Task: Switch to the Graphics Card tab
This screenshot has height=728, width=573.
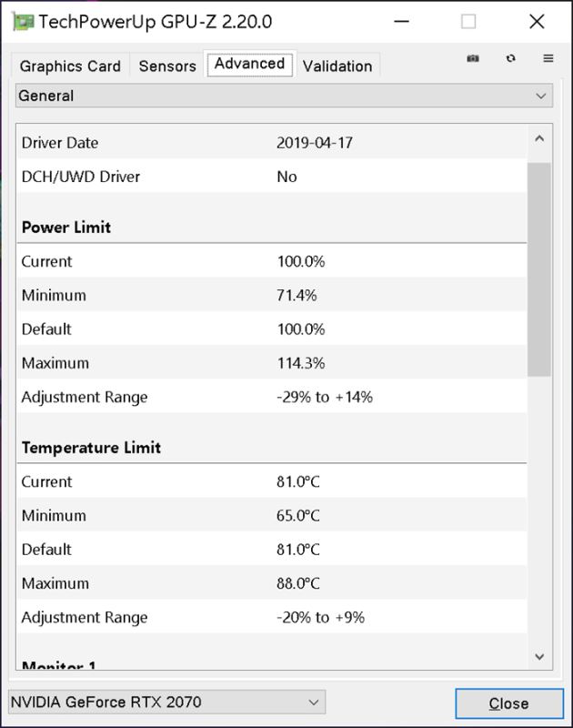Action: [70, 66]
